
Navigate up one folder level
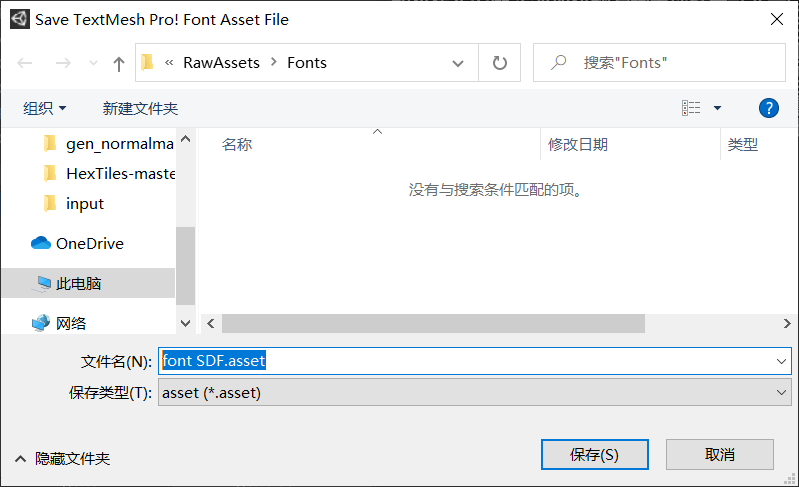(119, 64)
